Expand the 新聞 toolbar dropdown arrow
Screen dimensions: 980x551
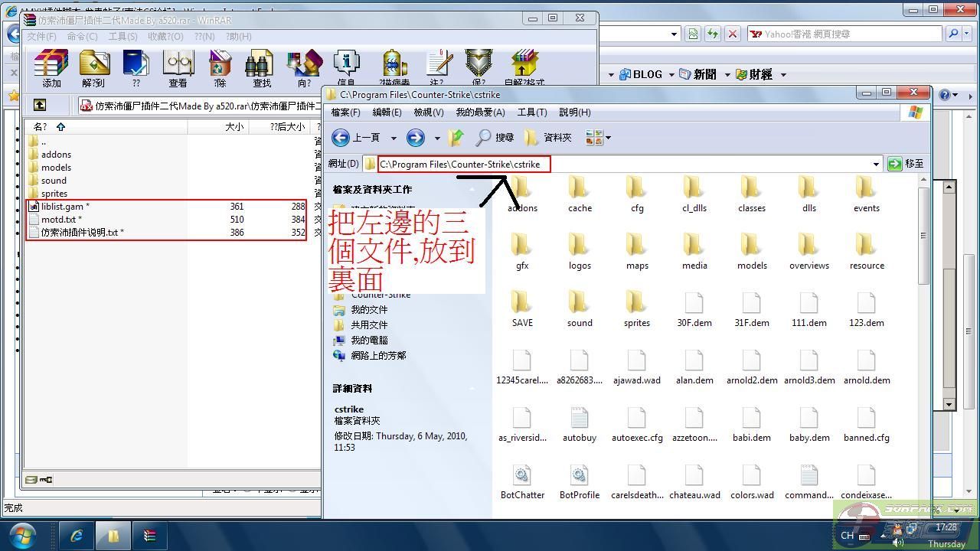pyautogui.click(x=726, y=74)
